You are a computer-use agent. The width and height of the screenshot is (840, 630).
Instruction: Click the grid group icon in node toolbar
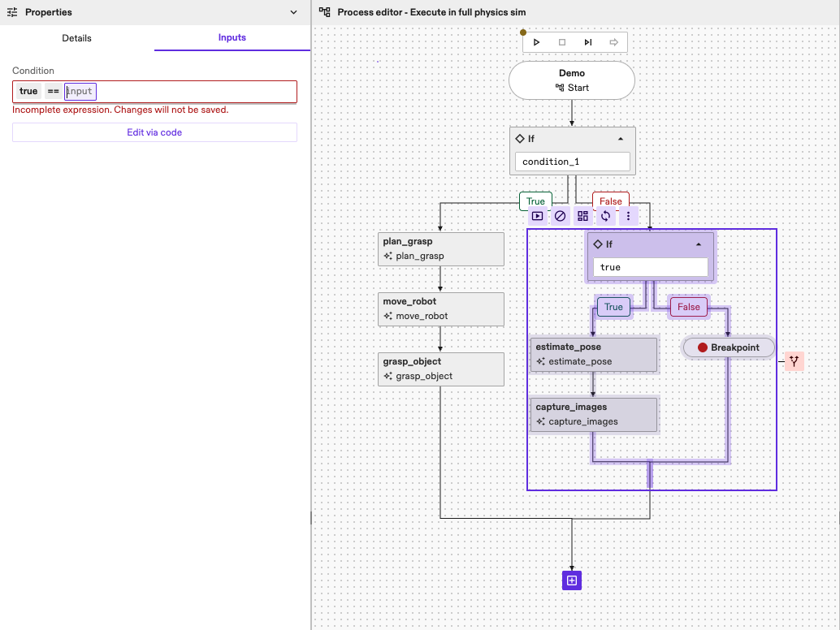pyautogui.click(x=582, y=216)
